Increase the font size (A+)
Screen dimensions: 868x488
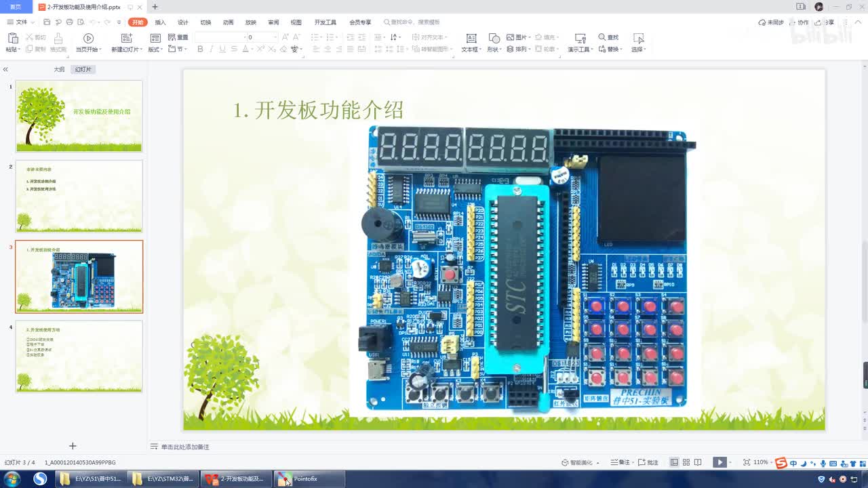tap(285, 37)
